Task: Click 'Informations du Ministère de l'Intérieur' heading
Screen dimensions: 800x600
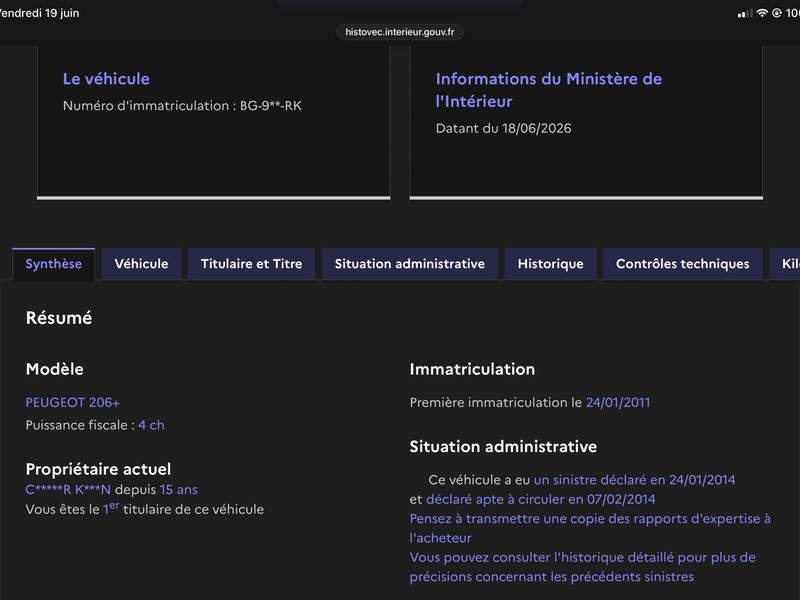Action: [548, 90]
